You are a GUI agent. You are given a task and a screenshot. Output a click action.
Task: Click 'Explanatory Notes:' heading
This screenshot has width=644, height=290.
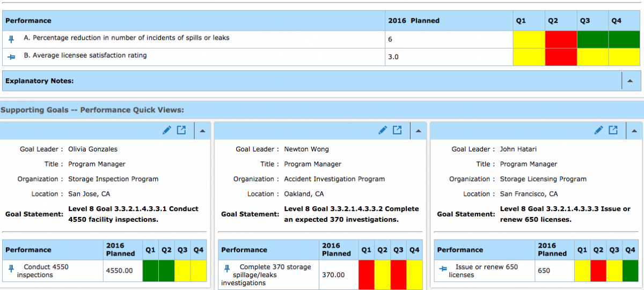pos(39,81)
